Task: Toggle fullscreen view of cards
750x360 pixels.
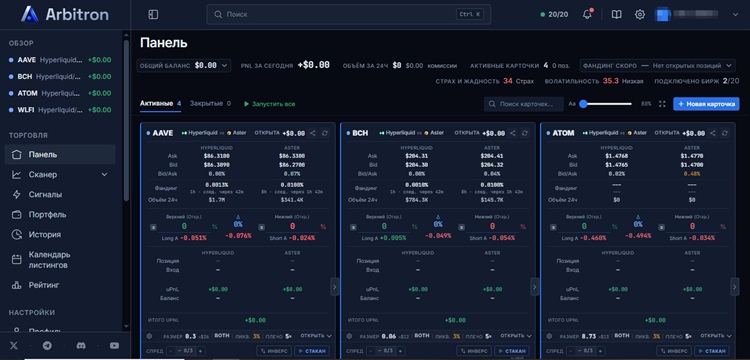Action: click(x=662, y=104)
